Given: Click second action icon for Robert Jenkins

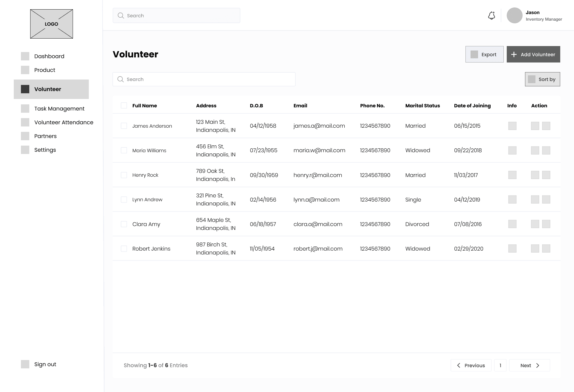Looking at the screenshot, I should tap(546, 248).
